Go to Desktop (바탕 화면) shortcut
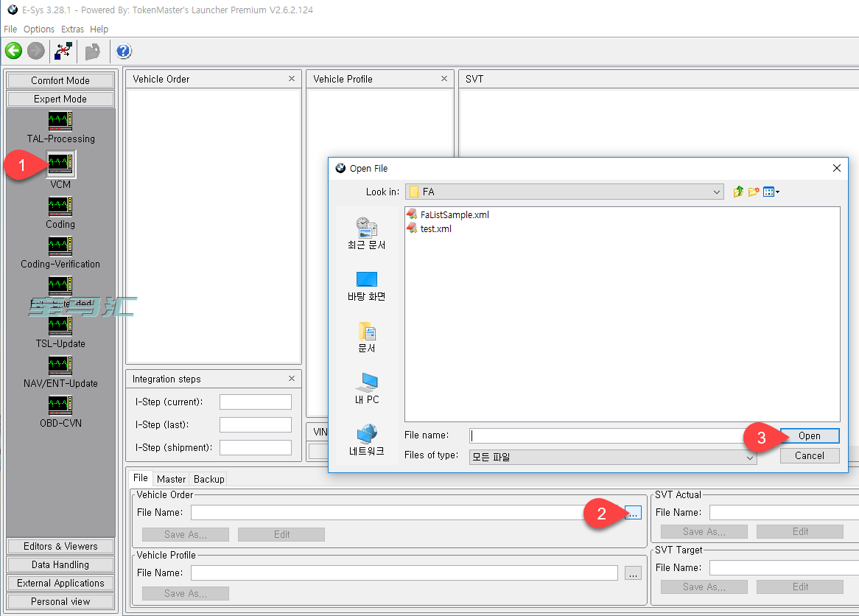Viewport: 859px width, 616px height. coord(366,286)
